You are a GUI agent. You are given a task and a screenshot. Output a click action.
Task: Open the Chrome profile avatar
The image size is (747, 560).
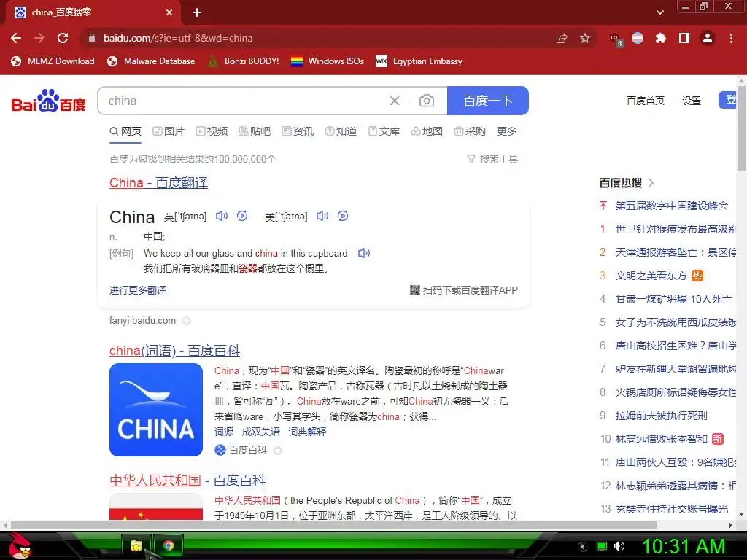(708, 38)
